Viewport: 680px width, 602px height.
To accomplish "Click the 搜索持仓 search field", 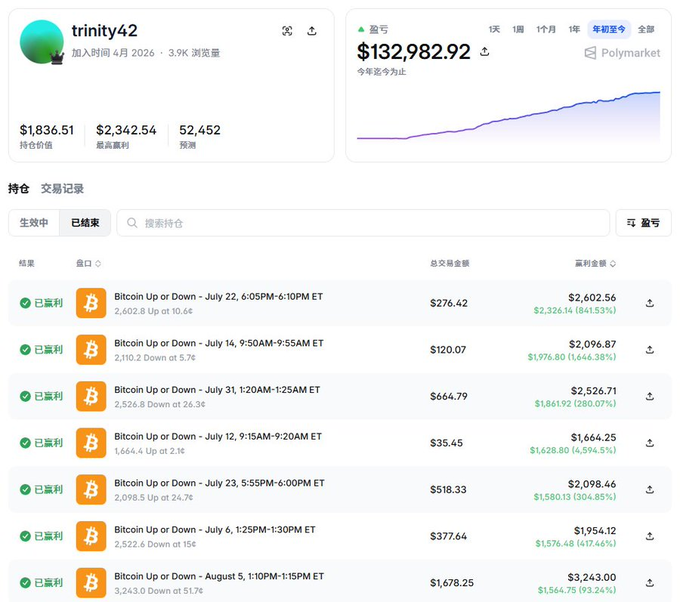I will coord(363,223).
